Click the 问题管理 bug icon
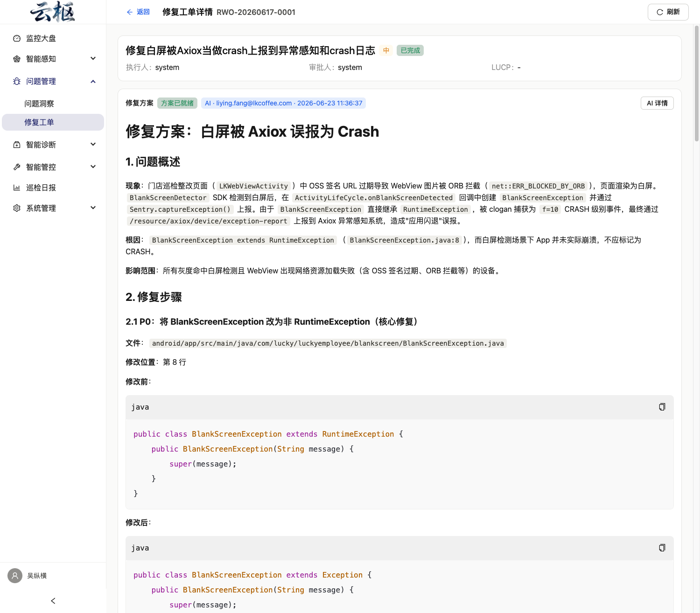The width and height of the screenshot is (700, 613). point(17,81)
